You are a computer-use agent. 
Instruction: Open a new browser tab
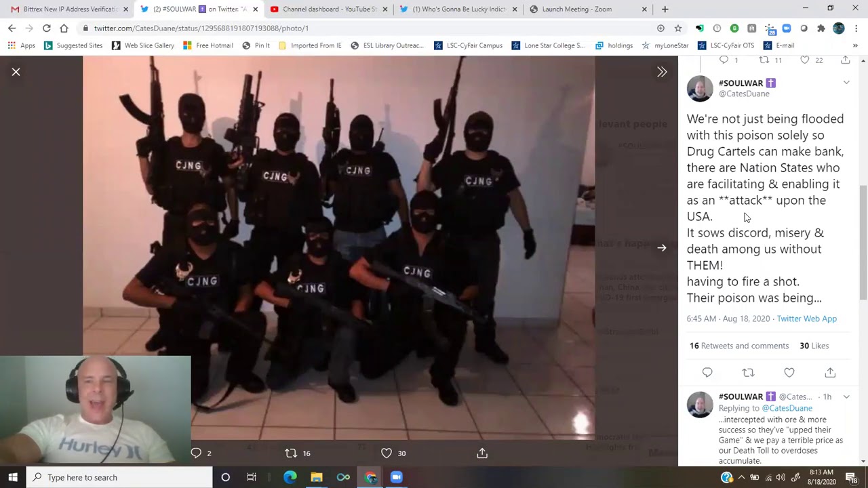click(665, 9)
